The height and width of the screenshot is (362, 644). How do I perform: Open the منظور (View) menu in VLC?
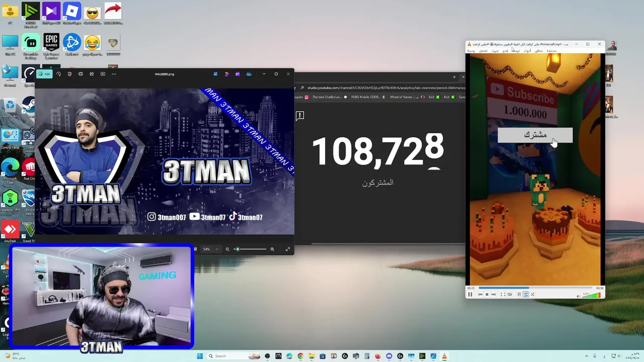click(x=539, y=51)
